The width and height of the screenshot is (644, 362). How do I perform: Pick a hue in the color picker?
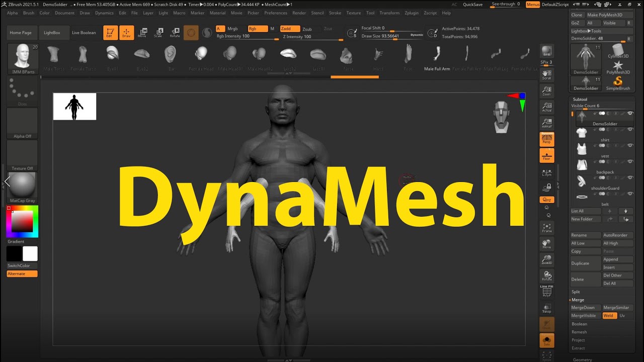click(x=22, y=221)
